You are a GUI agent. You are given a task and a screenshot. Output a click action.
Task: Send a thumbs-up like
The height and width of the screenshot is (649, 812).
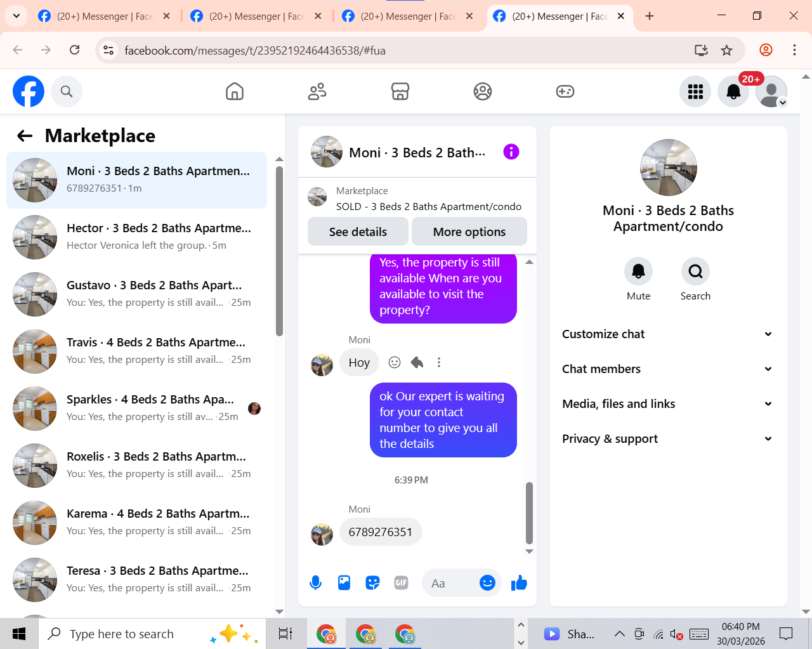[x=519, y=582]
